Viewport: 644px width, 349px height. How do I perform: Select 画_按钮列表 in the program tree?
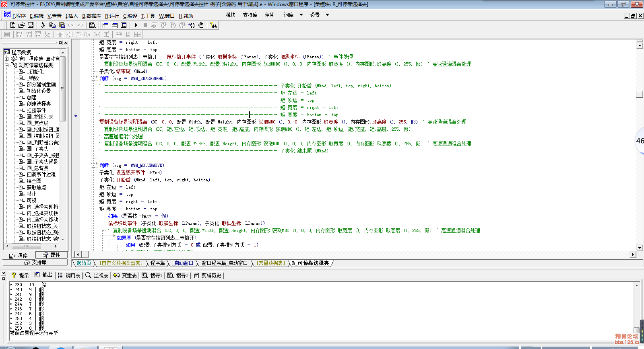[x=40, y=117]
